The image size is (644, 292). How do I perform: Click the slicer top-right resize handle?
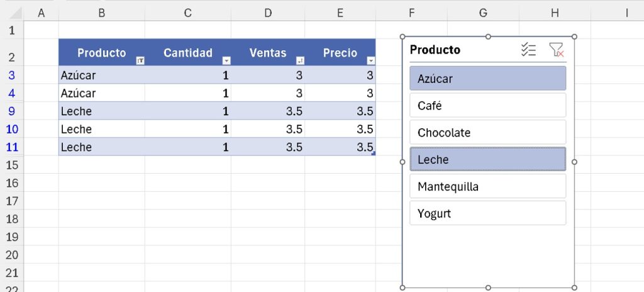point(574,37)
